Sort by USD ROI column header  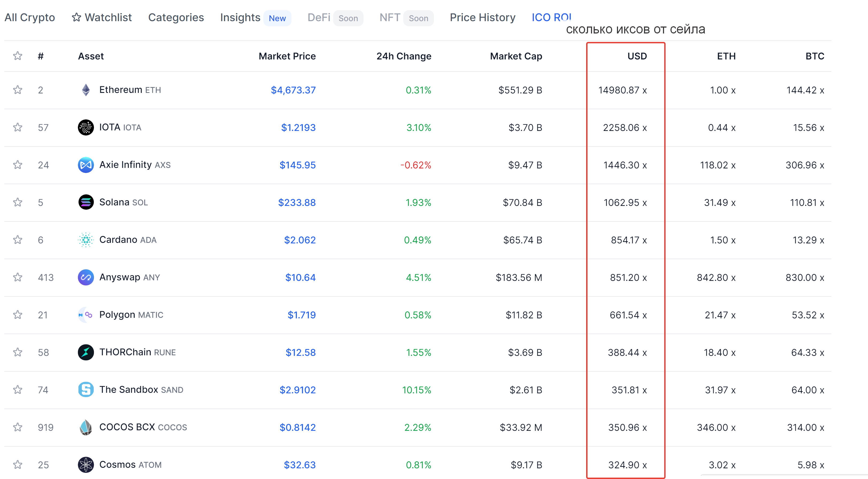click(x=637, y=56)
